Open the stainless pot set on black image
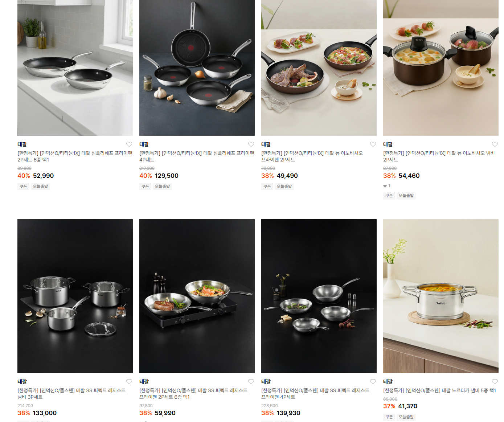The height and width of the screenshot is (422, 504). pyautogui.click(x=75, y=296)
